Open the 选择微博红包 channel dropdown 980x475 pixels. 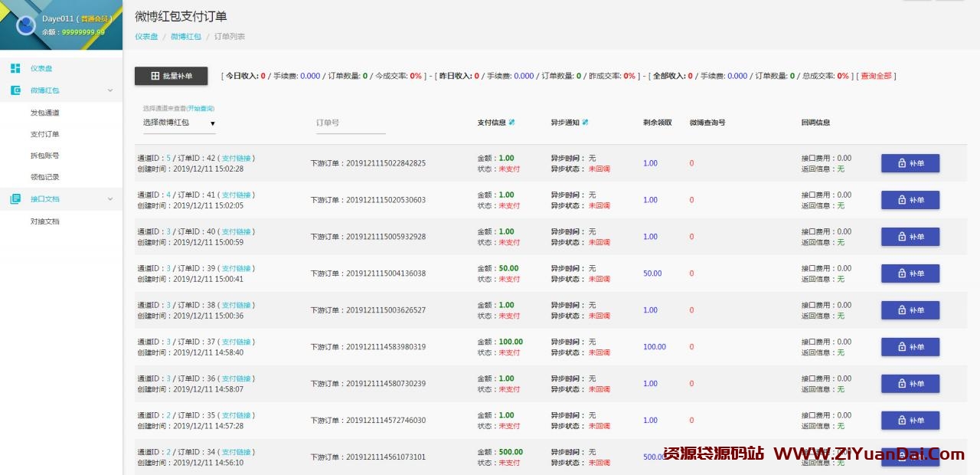[179, 123]
